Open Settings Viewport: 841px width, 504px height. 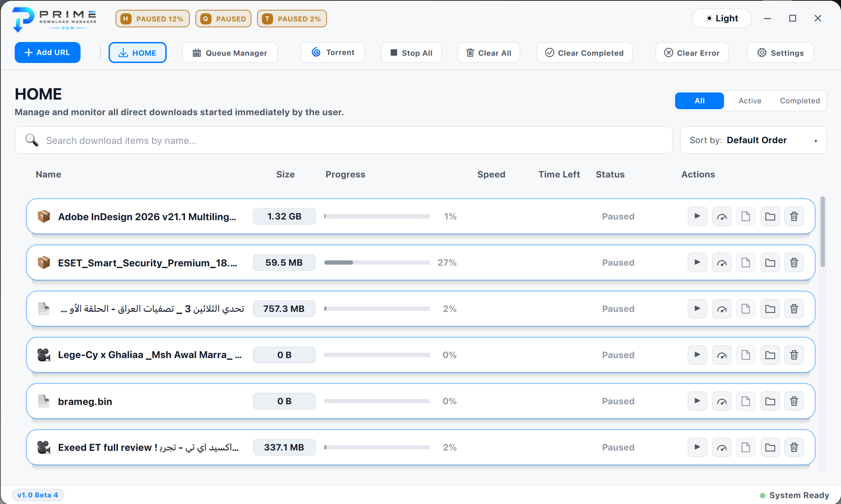click(780, 53)
